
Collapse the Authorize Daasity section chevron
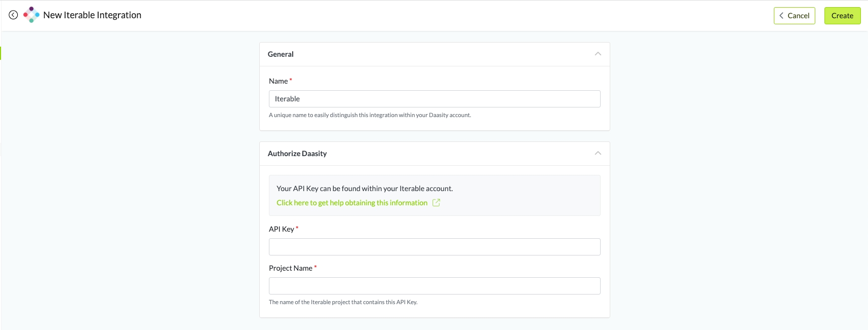click(x=598, y=153)
